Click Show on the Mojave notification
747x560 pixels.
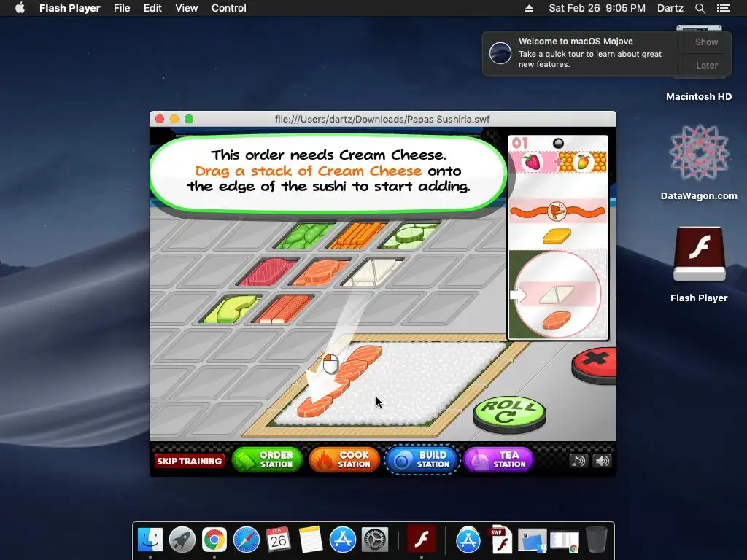coord(706,42)
